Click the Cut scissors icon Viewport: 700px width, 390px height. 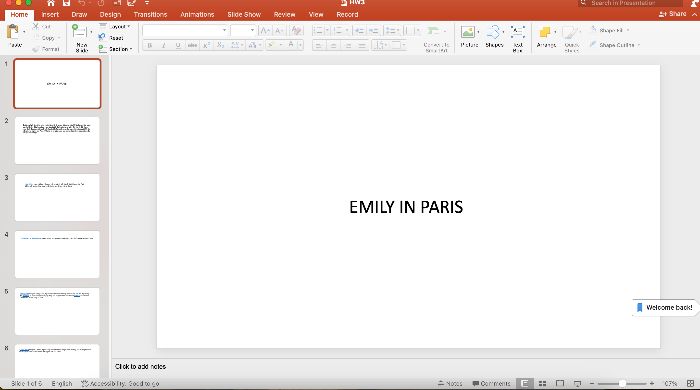36,27
